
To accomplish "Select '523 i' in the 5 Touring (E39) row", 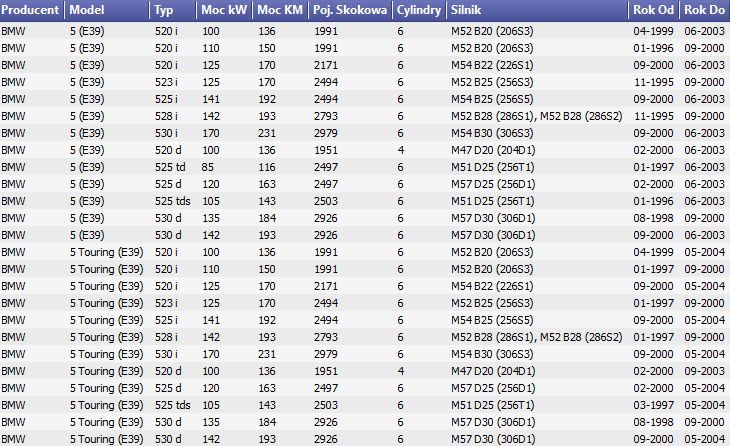I will tap(166, 303).
